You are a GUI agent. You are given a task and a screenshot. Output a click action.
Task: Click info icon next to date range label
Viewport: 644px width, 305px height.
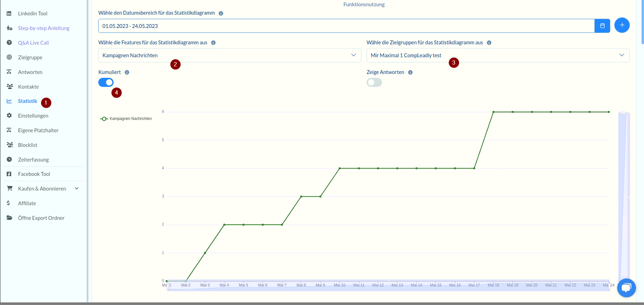click(x=221, y=13)
